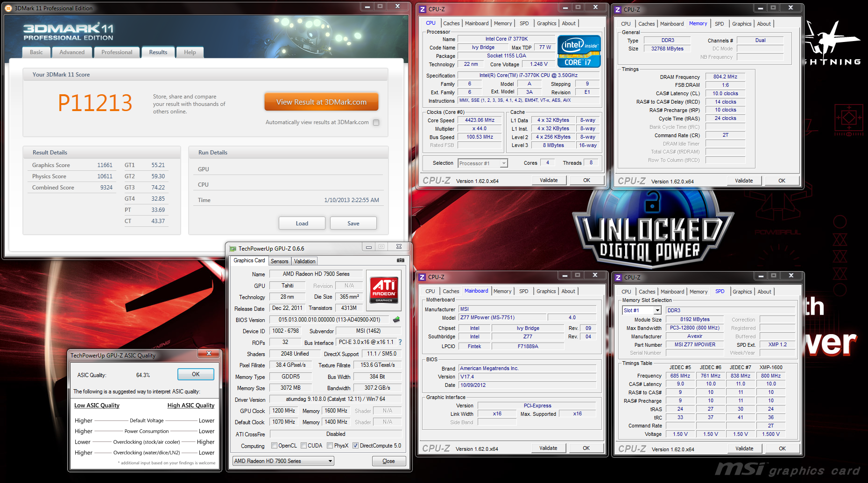Open the Slot #1 memory slot dropdown

(657, 310)
